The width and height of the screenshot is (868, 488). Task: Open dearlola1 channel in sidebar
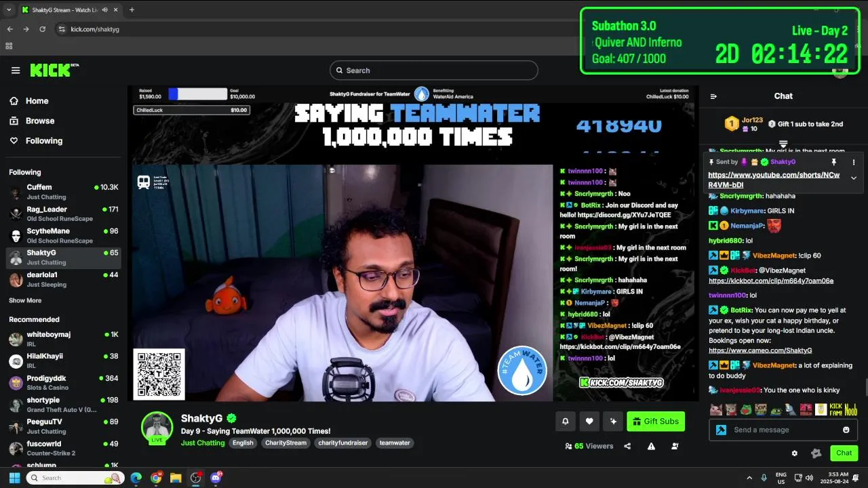click(x=64, y=279)
